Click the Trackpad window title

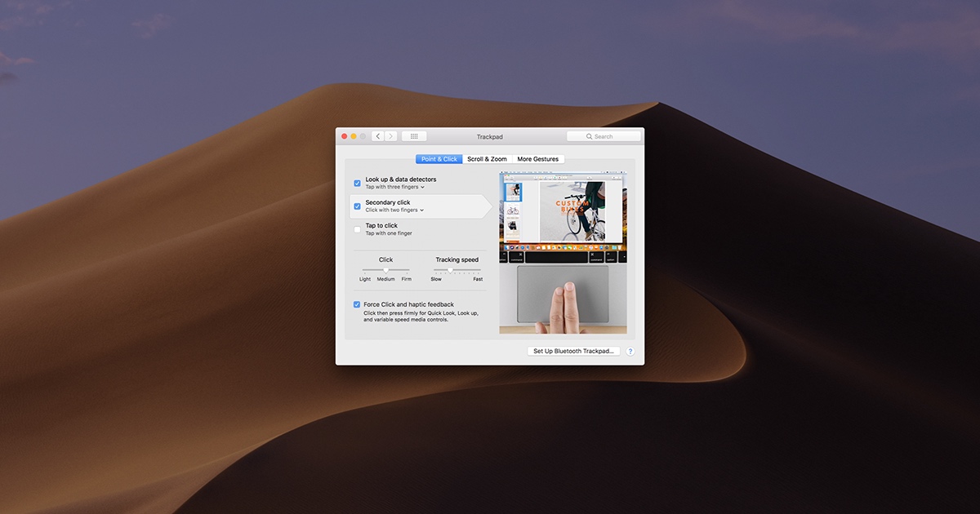click(490, 136)
